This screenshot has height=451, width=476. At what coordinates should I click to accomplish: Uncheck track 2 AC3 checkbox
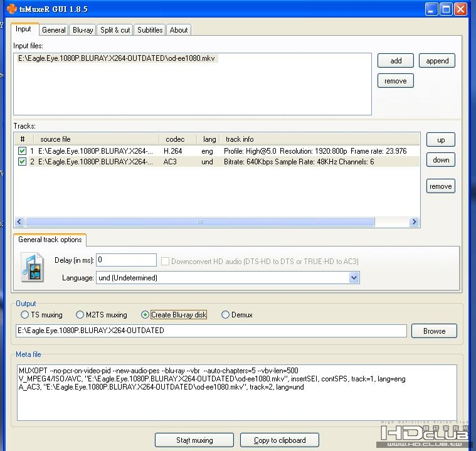pos(22,162)
